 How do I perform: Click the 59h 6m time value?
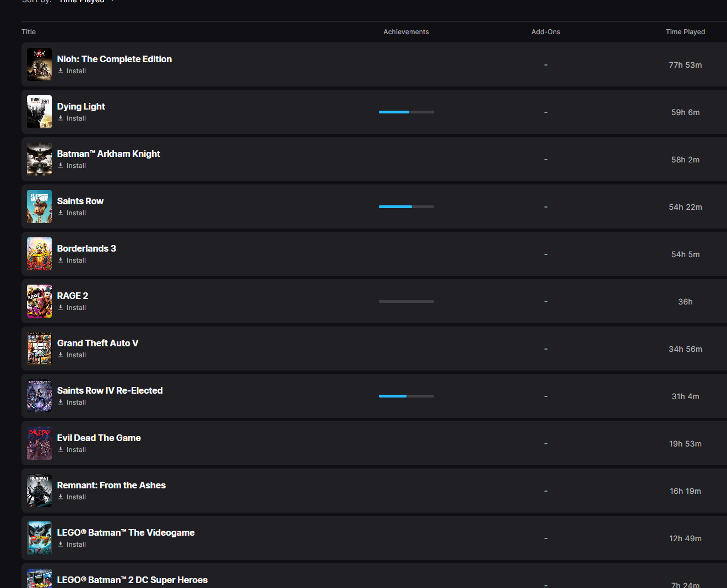tap(686, 112)
